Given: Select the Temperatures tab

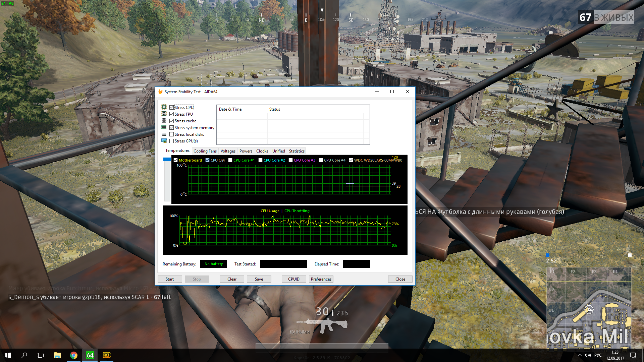Looking at the screenshot, I should (177, 151).
